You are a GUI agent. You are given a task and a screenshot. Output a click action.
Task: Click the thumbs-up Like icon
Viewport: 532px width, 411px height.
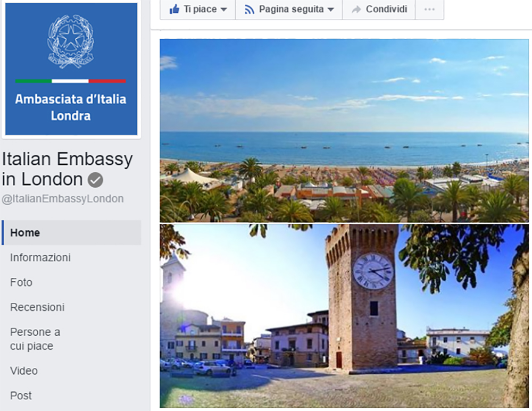point(174,9)
